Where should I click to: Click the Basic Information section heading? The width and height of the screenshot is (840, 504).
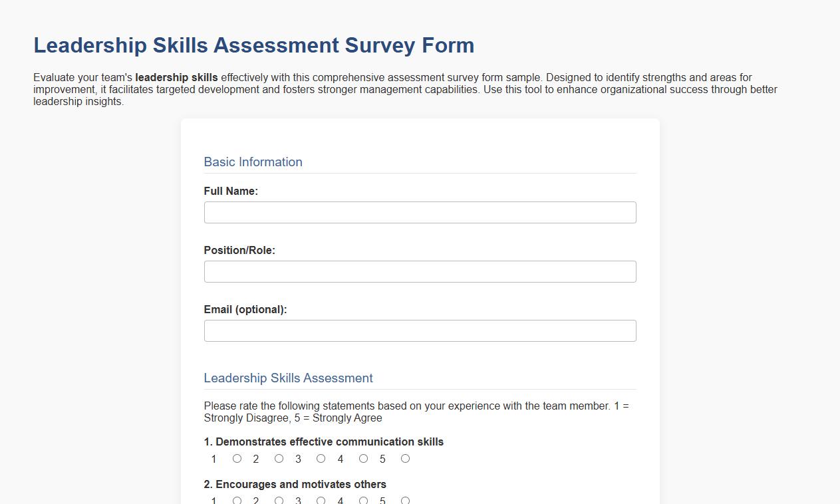pyautogui.click(x=253, y=162)
